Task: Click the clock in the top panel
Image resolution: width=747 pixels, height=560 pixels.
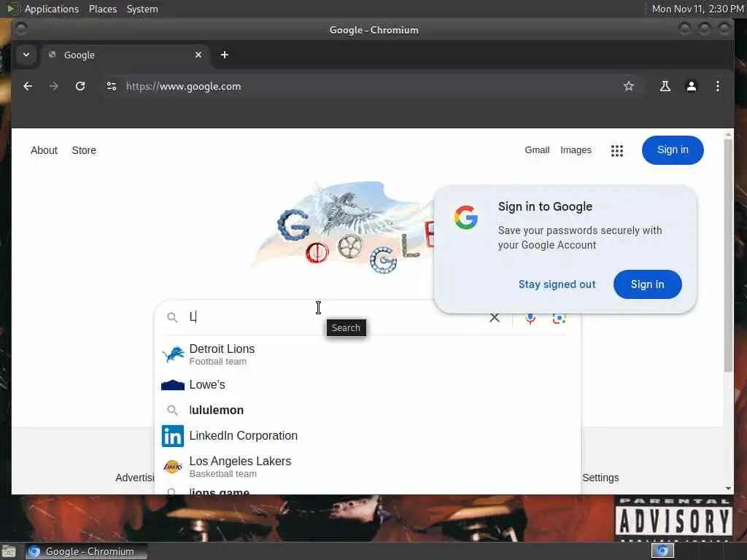Action: (697, 9)
